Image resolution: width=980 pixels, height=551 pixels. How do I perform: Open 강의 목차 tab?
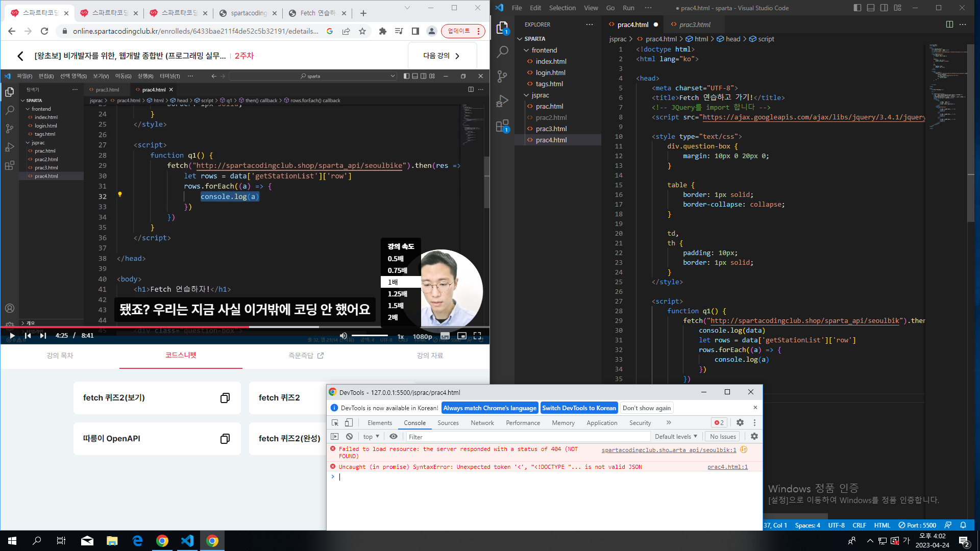coord(60,356)
